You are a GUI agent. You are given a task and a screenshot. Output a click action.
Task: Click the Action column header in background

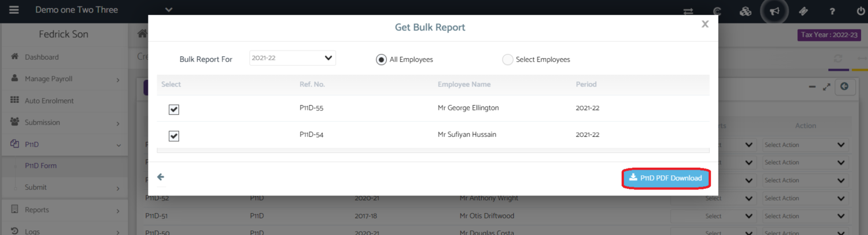(805, 126)
